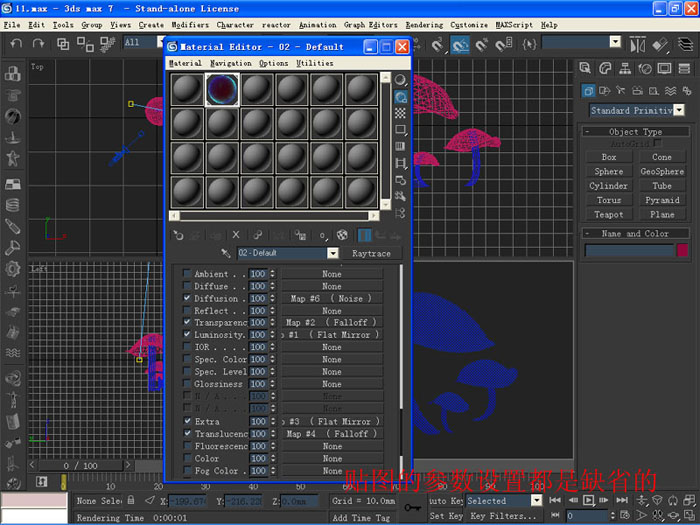The image size is (700, 525).
Task: Click the Redo arrow in main toolbar
Action: pos(38,43)
